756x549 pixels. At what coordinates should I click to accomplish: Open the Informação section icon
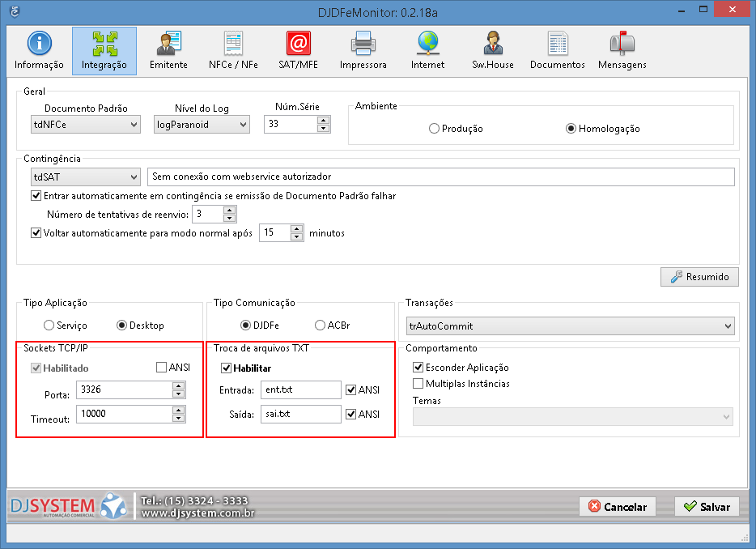pos(39,44)
